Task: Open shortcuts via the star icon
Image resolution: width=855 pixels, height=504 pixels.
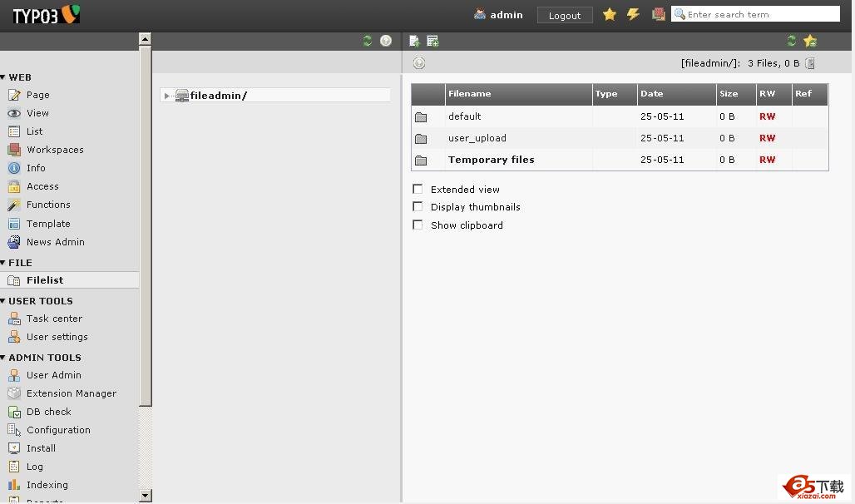Action: click(x=609, y=14)
